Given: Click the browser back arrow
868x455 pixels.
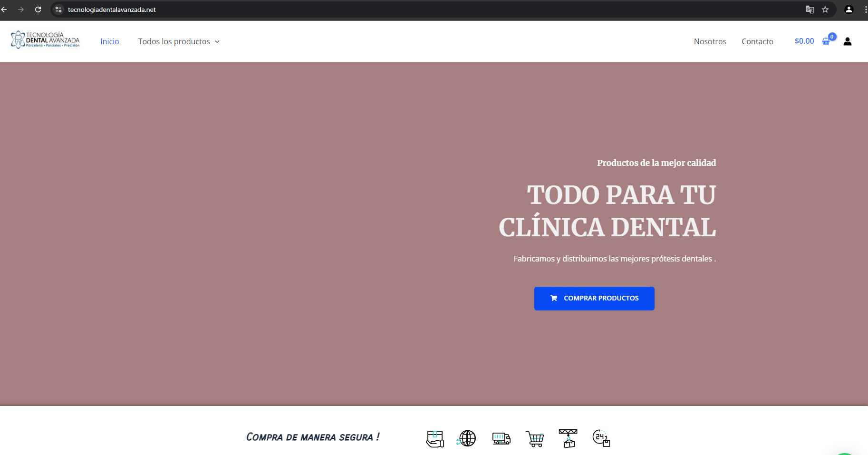Looking at the screenshot, I should 4,10.
